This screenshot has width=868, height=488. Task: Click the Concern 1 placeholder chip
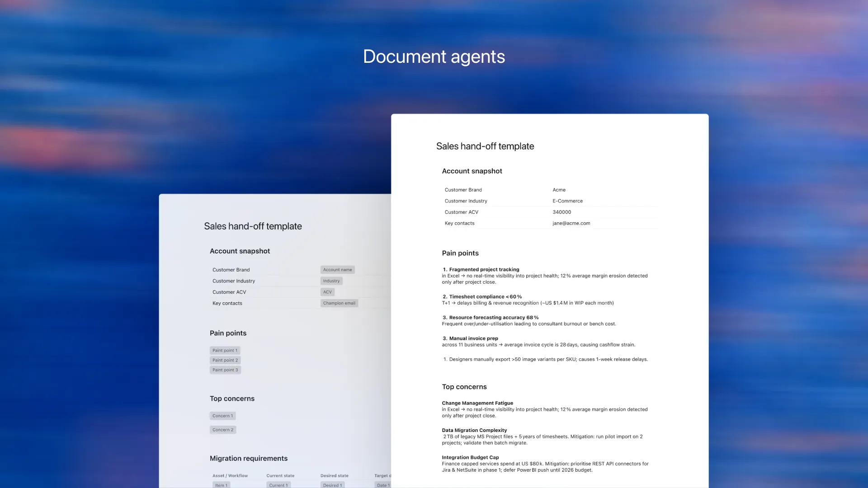click(x=222, y=416)
